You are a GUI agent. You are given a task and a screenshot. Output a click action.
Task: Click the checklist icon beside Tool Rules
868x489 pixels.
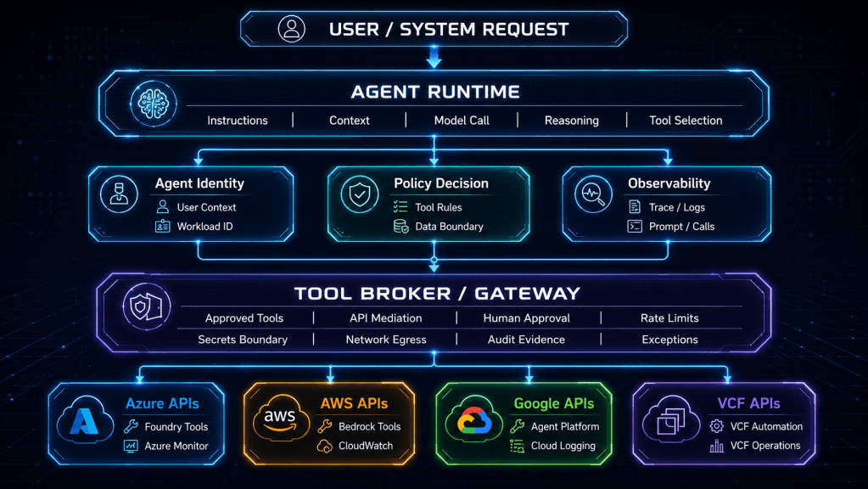[400, 207]
